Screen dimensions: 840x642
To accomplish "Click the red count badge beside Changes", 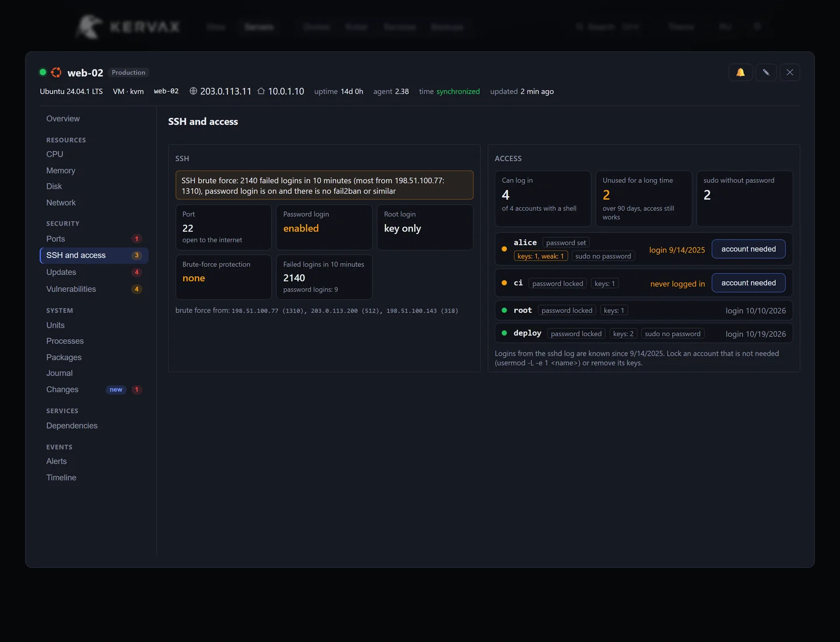I will pos(136,390).
